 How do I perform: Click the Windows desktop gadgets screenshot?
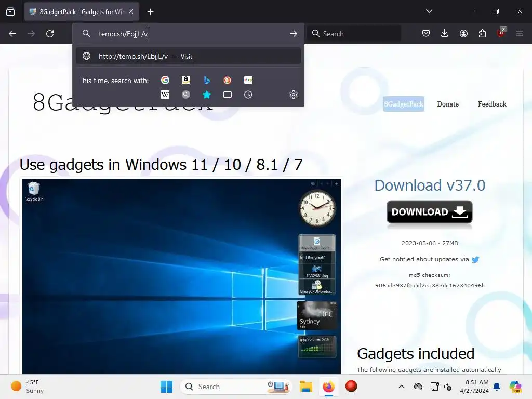181,276
